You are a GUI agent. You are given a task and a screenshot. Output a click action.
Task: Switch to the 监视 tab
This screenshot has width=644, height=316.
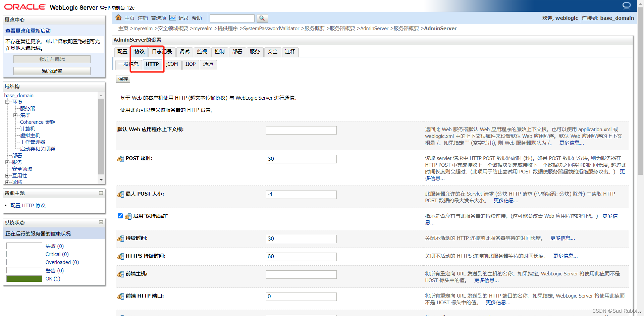point(202,52)
